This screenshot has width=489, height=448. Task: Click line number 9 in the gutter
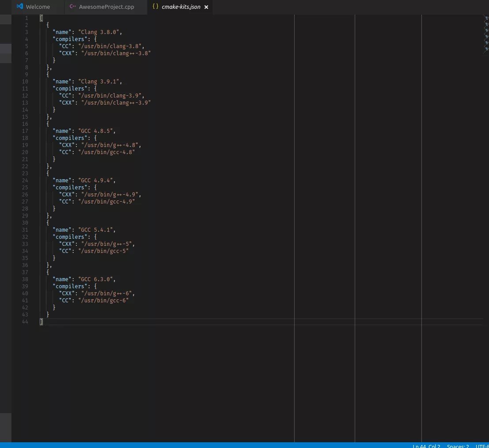pos(27,75)
